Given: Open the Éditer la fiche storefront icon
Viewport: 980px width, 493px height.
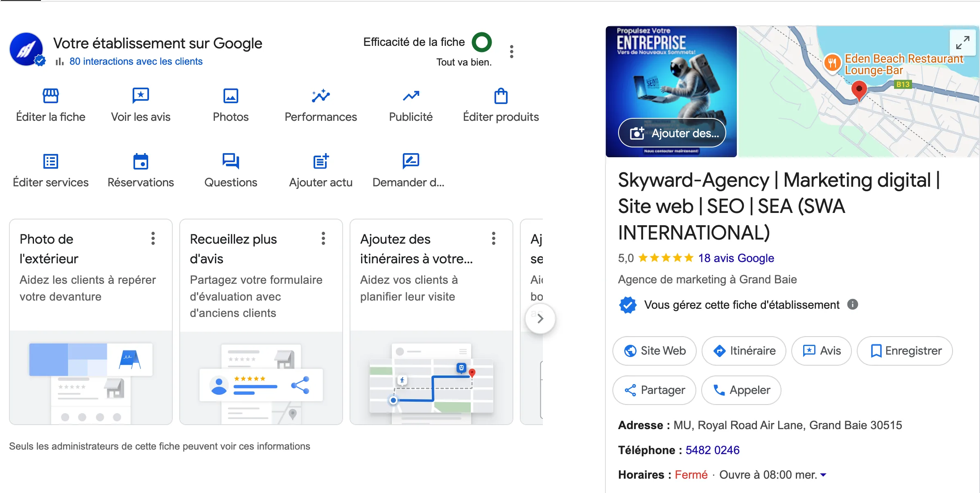Looking at the screenshot, I should 51,96.
